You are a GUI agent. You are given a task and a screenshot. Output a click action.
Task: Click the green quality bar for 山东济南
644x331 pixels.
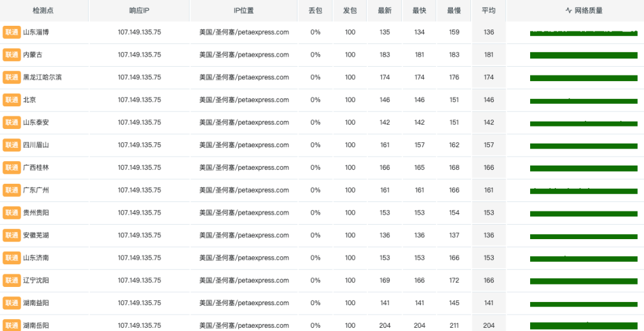[x=584, y=259]
